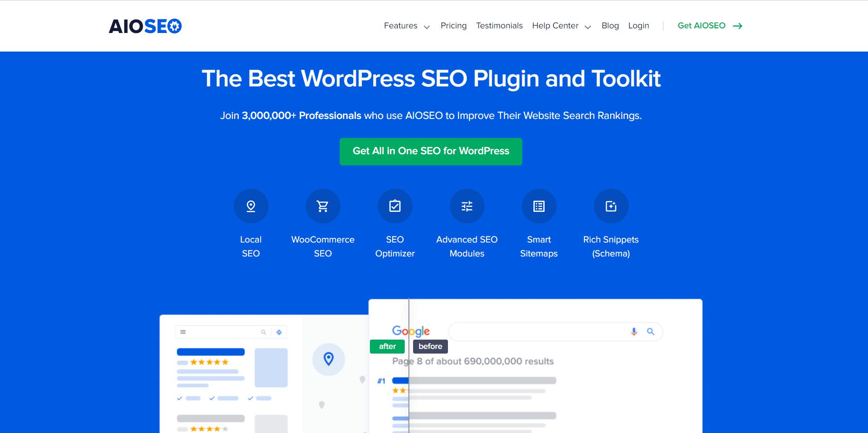Click the headline 'The Best WordPress SEO Plugin and Toolkit'
The height and width of the screenshot is (433, 868).
[x=431, y=79]
